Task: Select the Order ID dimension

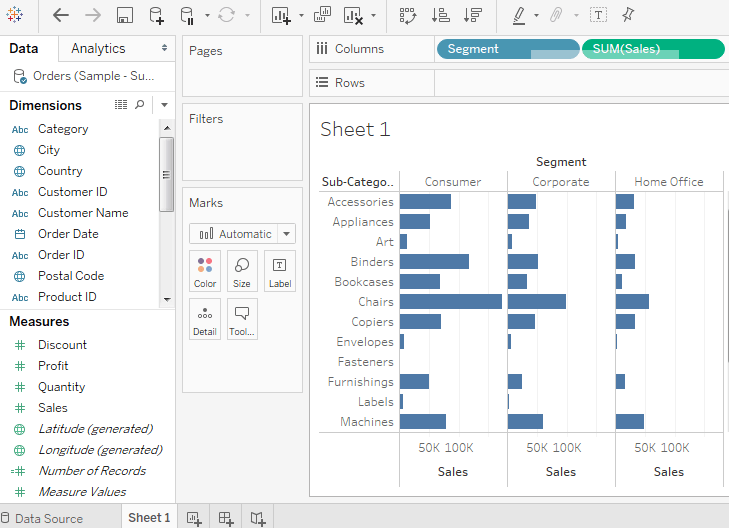Action: (61, 255)
